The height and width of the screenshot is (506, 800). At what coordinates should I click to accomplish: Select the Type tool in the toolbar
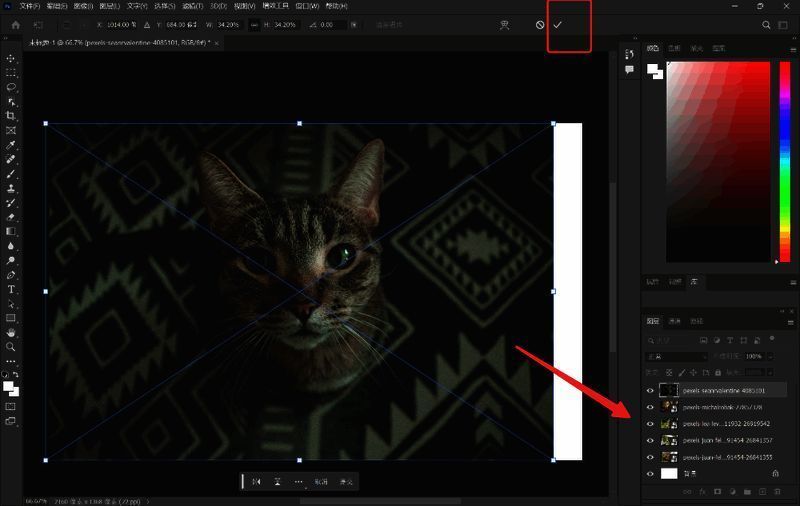click(11, 289)
